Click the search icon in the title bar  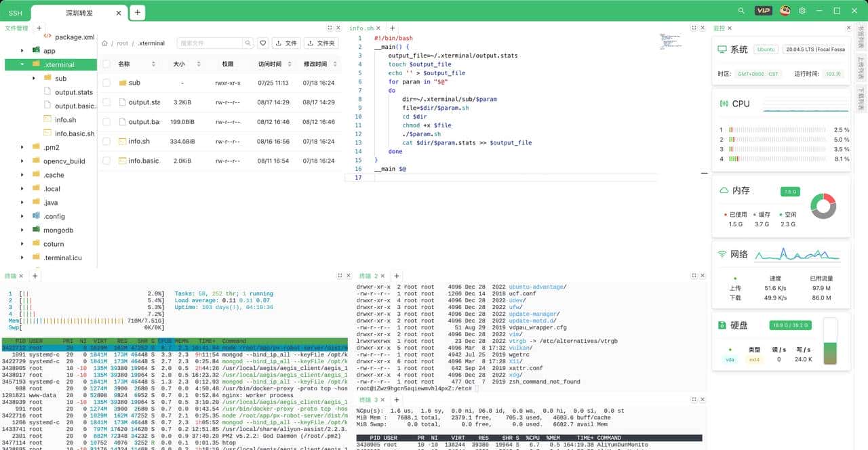pos(741,11)
